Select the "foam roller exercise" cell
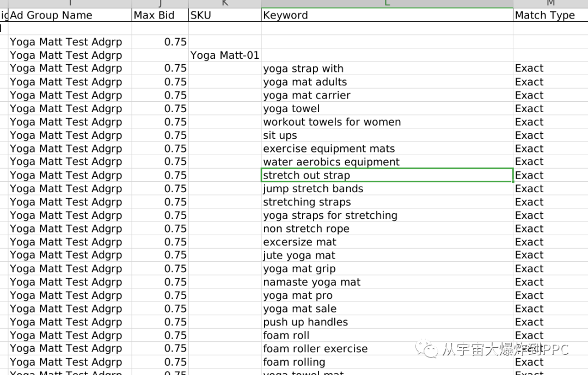The width and height of the screenshot is (588, 375). click(387, 349)
